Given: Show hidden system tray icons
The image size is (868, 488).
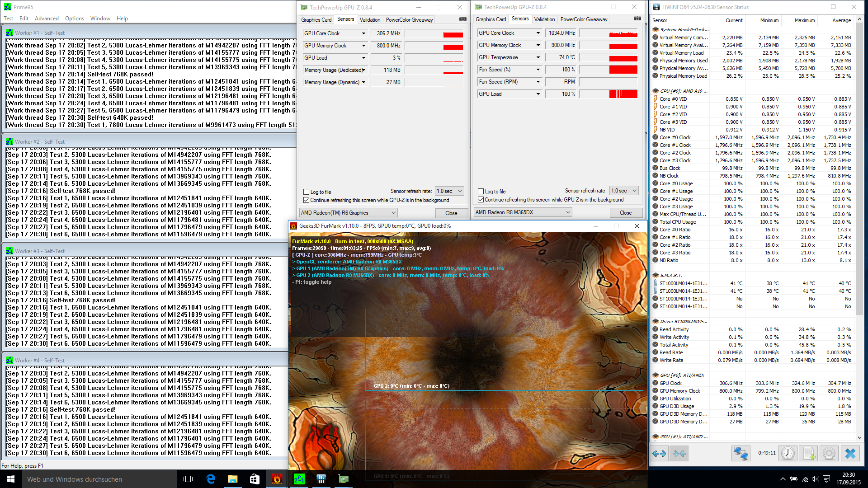Looking at the screenshot, I should [x=783, y=479].
